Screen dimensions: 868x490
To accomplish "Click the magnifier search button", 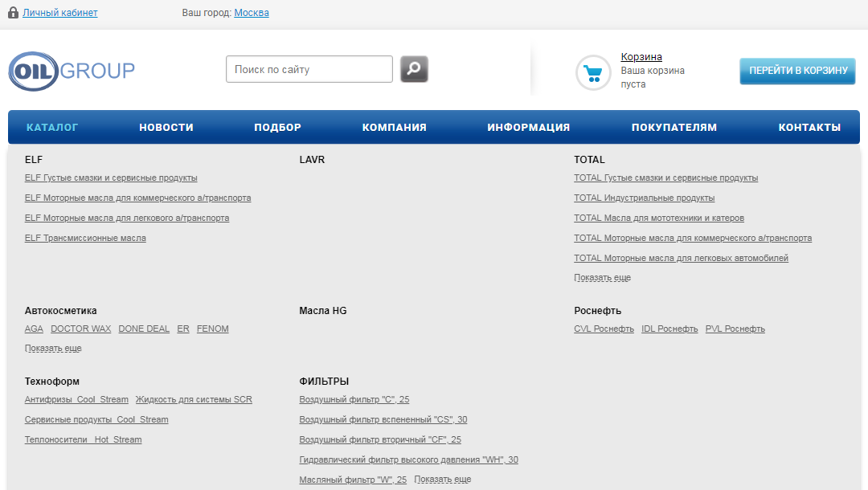I will point(414,69).
